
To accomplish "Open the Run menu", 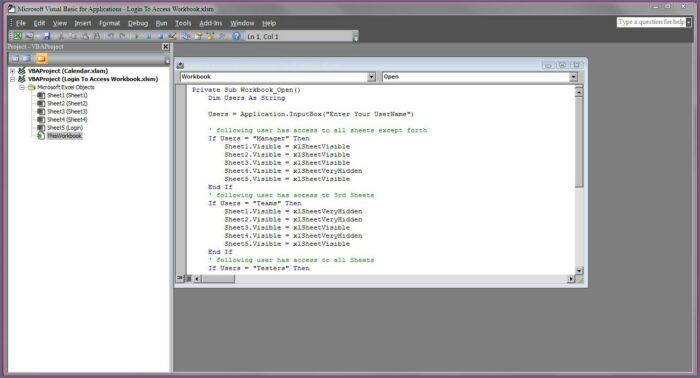I will 161,23.
